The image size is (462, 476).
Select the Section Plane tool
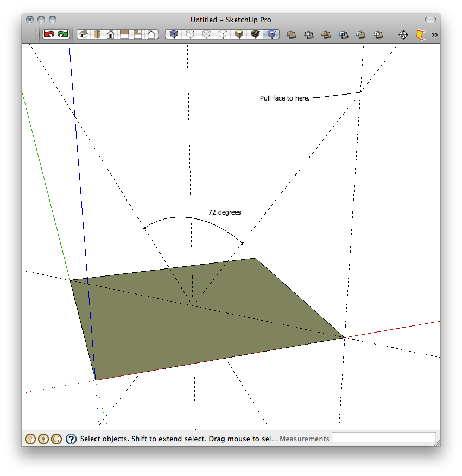[403, 35]
